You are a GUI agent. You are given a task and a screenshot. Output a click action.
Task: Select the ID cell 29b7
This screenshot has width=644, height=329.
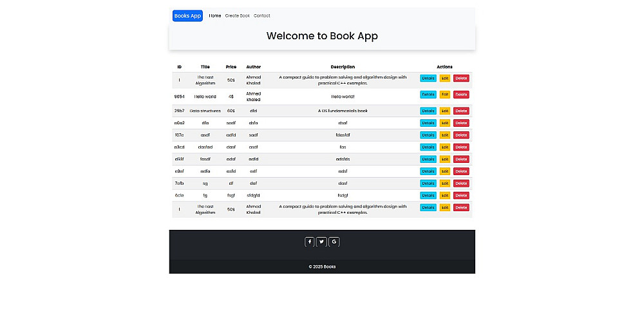pos(180,111)
